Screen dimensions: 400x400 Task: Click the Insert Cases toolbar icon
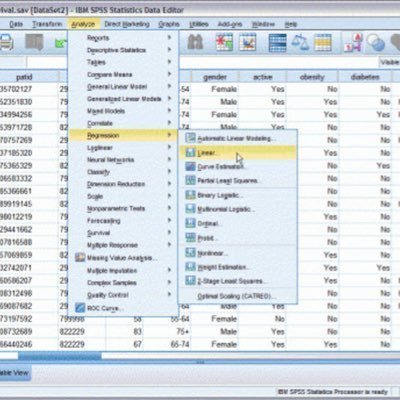224,42
